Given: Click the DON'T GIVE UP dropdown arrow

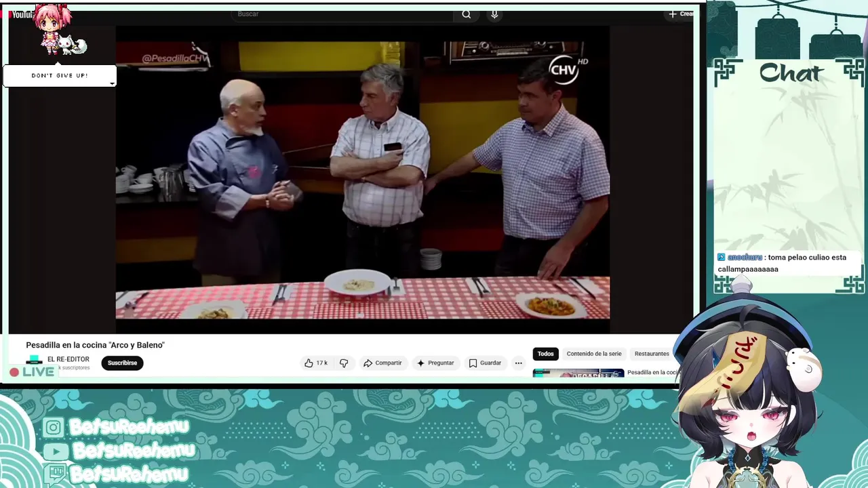Looking at the screenshot, I should point(112,83).
